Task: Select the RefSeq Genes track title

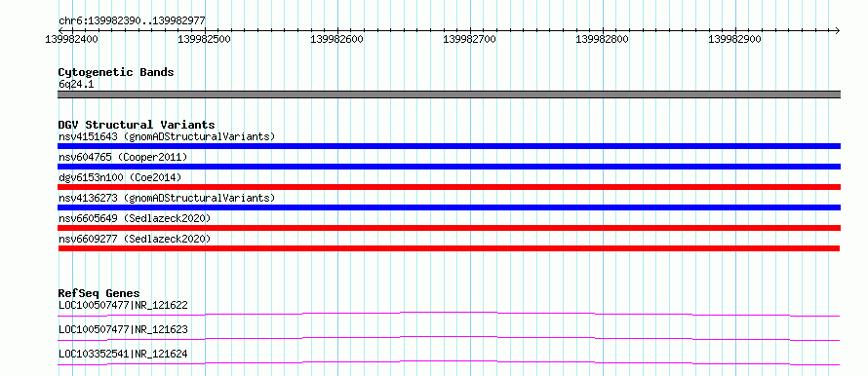Action: coord(99,293)
